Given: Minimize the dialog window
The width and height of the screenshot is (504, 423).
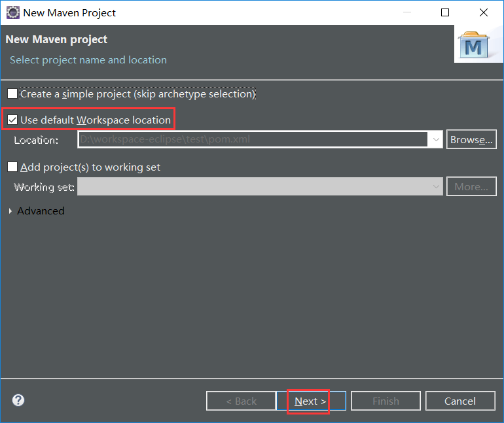Looking at the screenshot, I should click(x=407, y=12).
